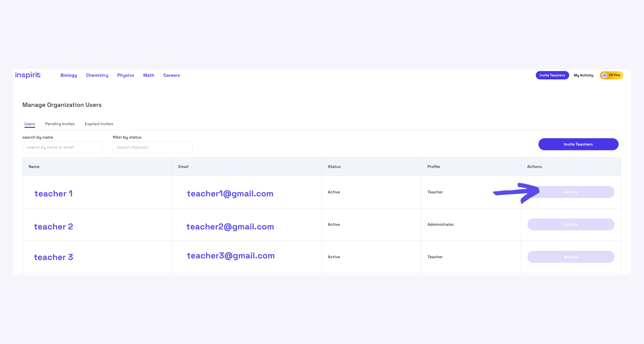Click Active status of teacher 1
Image resolution: width=644 pixels, height=344 pixels.
click(x=334, y=192)
